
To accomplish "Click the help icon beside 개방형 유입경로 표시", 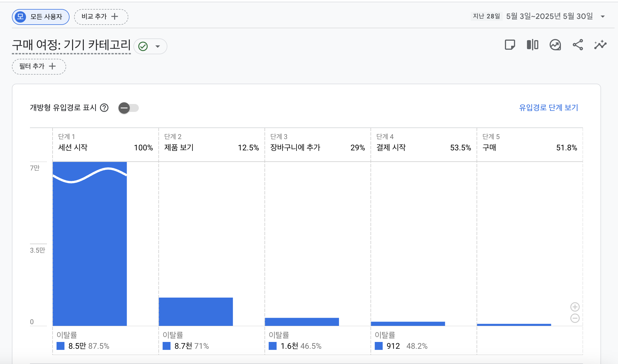I will coord(104,108).
